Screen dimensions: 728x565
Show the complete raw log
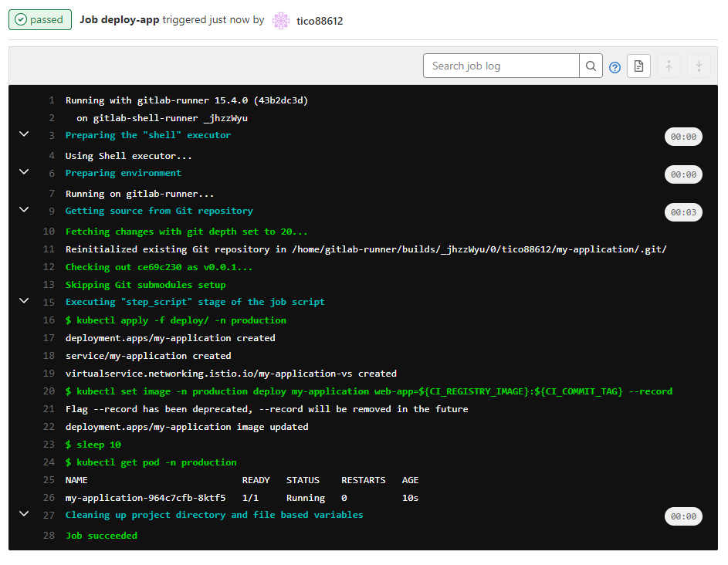point(638,66)
